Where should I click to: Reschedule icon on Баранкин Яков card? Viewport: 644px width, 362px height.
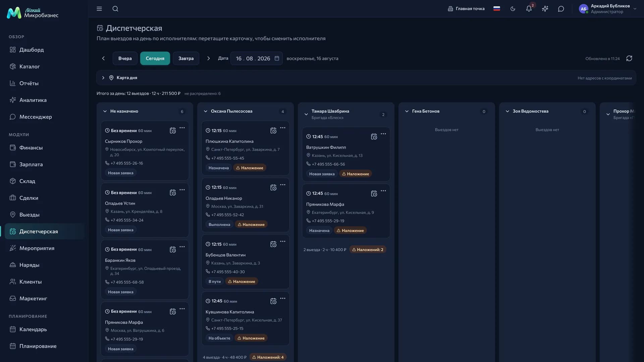173,250
